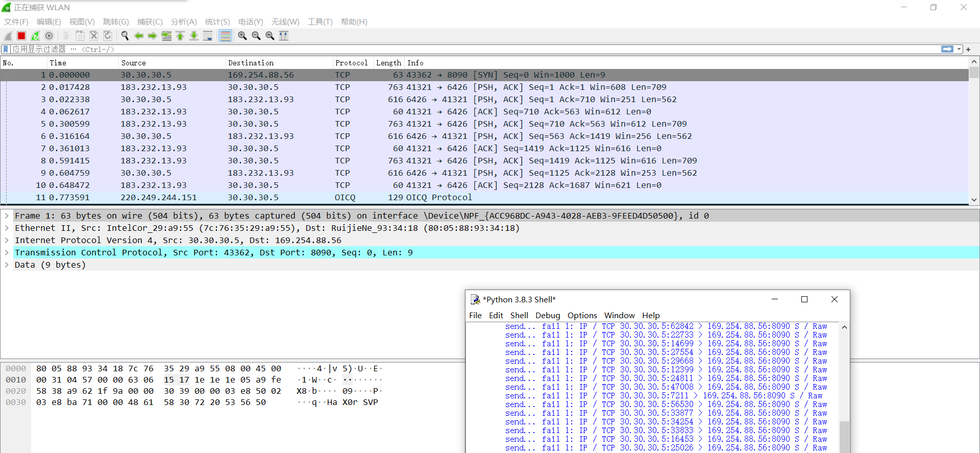The height and width of the screenshot is (453, 980).
Task: Open the 编辑(E) menu
Action: [x=49, y=22]
